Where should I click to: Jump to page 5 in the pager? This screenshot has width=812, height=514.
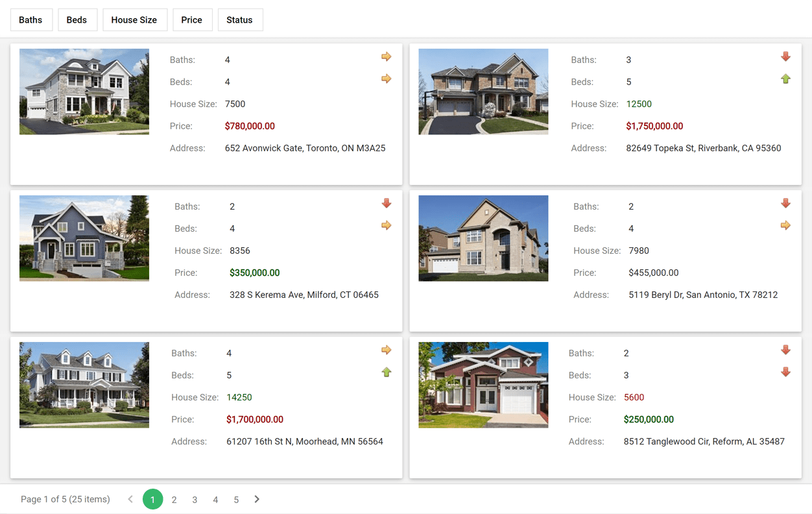pyautogui.click(x=236, y=500)
